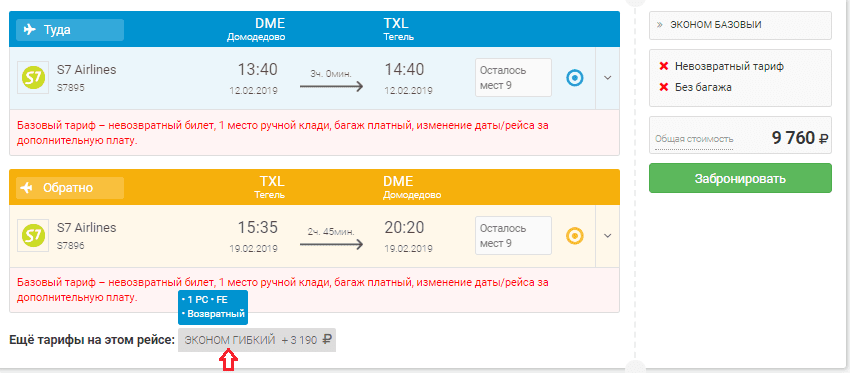Click the Осталось мест 9 box for the outbound flight
Image resolution: width=850 pixels, height=373 pixels.
click(513, 78)
